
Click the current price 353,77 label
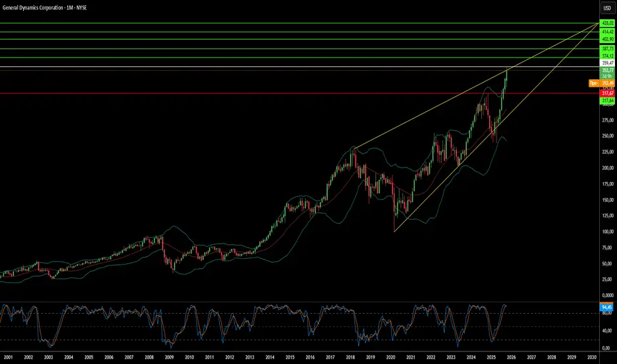[x=607, y=70]
